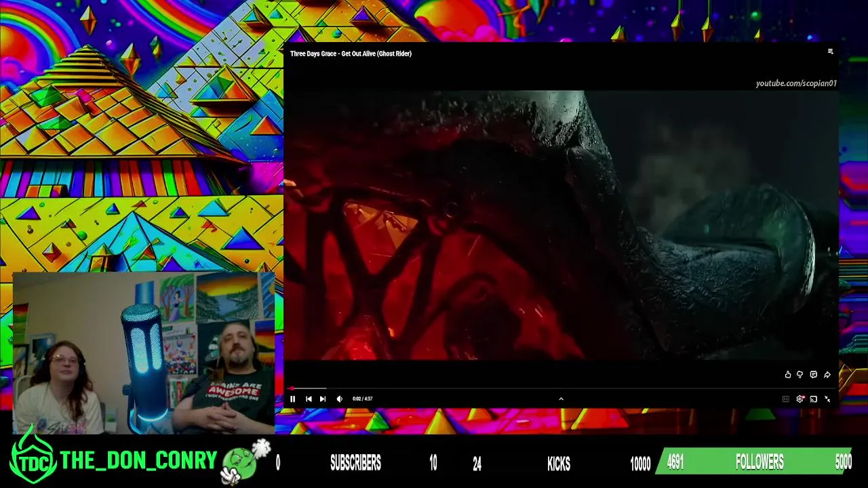Screen dimensions: 868x488
Task: Click the 0:02 / 4:37 time display
Action: 362,399
